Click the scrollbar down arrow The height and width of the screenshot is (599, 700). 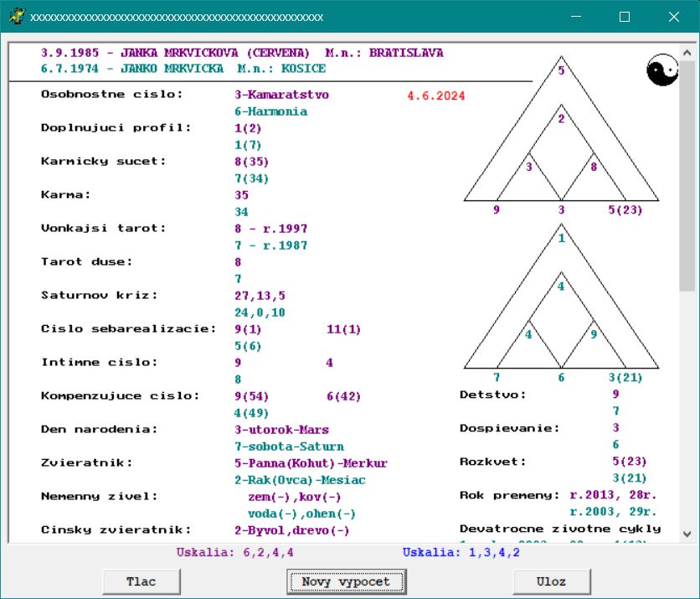click(x=687, y=534)
